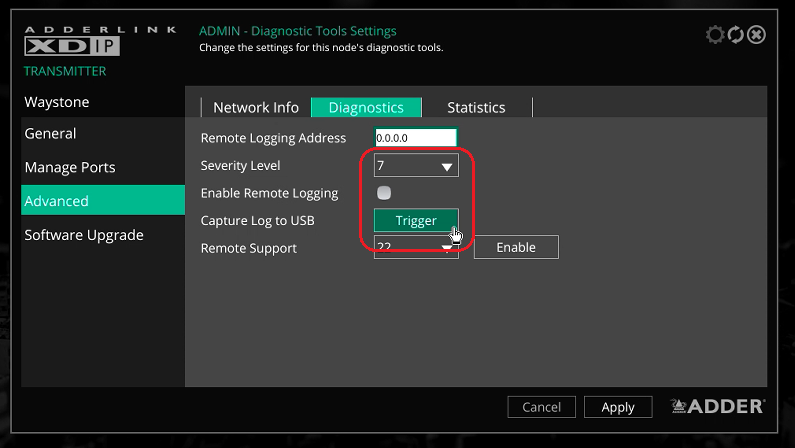This screenshot has width=795, height=448.
Task: Click Enable for Remote Support
Action: 515,247
